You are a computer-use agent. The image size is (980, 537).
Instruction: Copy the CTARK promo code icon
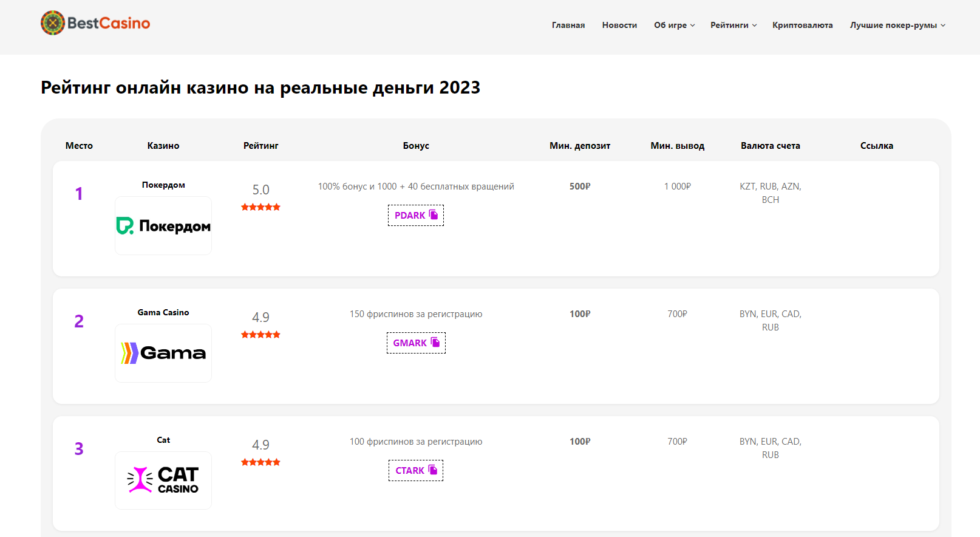coord(433,470)
